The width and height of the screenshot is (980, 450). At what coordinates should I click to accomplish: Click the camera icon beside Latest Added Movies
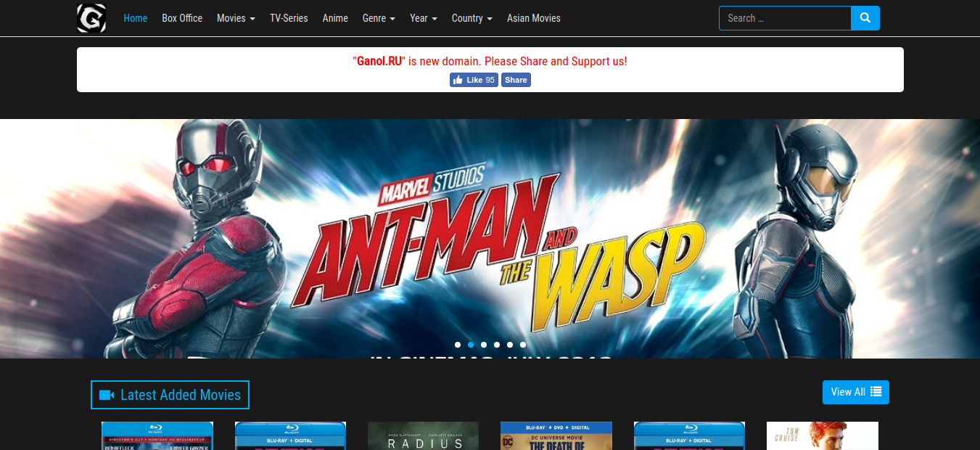click(x=107, y=394)
